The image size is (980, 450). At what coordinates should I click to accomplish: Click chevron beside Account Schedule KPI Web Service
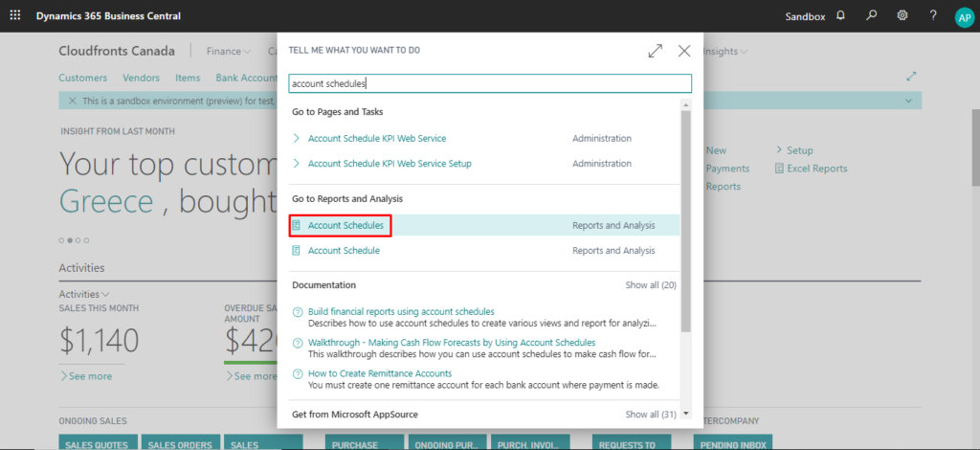point(297,138)
